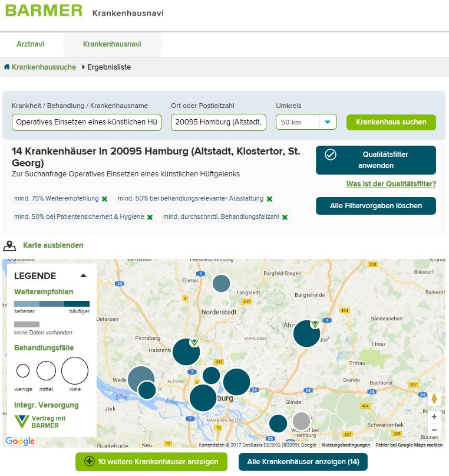Hide the map via 'Karte ausblenden'
Viewport: 449px width, 476px height.
(x=53, y=245)
